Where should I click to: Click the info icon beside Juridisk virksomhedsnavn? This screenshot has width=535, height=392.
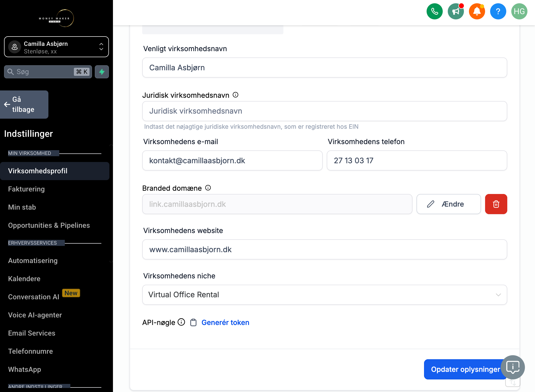click(235, 95)
